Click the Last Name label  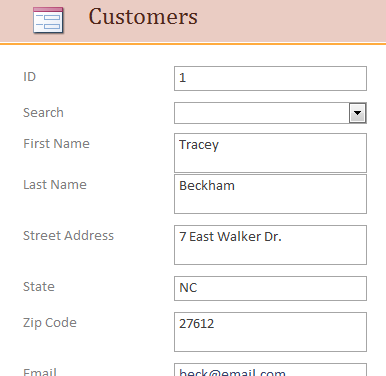pyautogui.click(x=55, y=185)
